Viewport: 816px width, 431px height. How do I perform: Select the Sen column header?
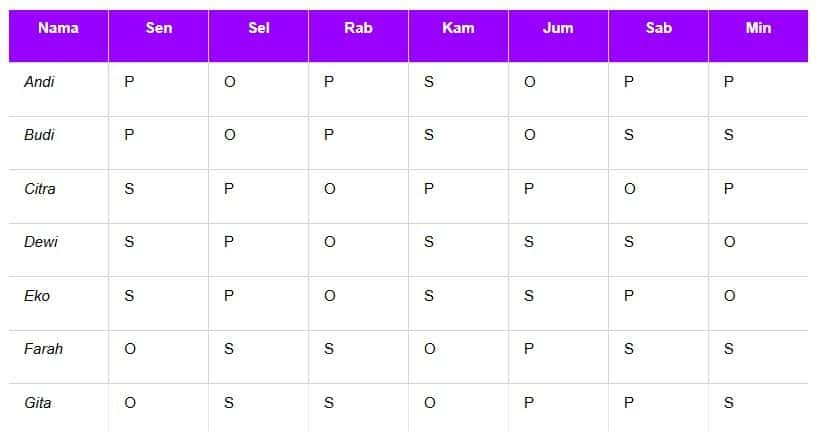coord(158,28)
